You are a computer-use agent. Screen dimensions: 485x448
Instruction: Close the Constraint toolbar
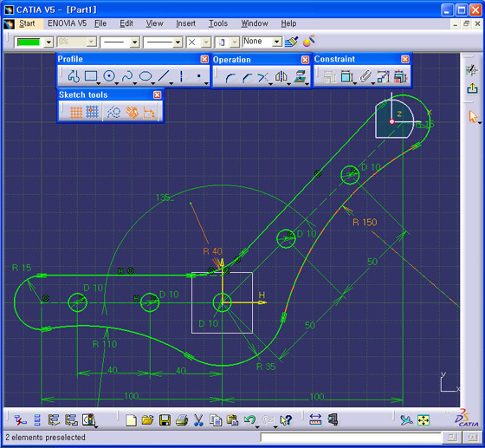click(x=405, y=59)
